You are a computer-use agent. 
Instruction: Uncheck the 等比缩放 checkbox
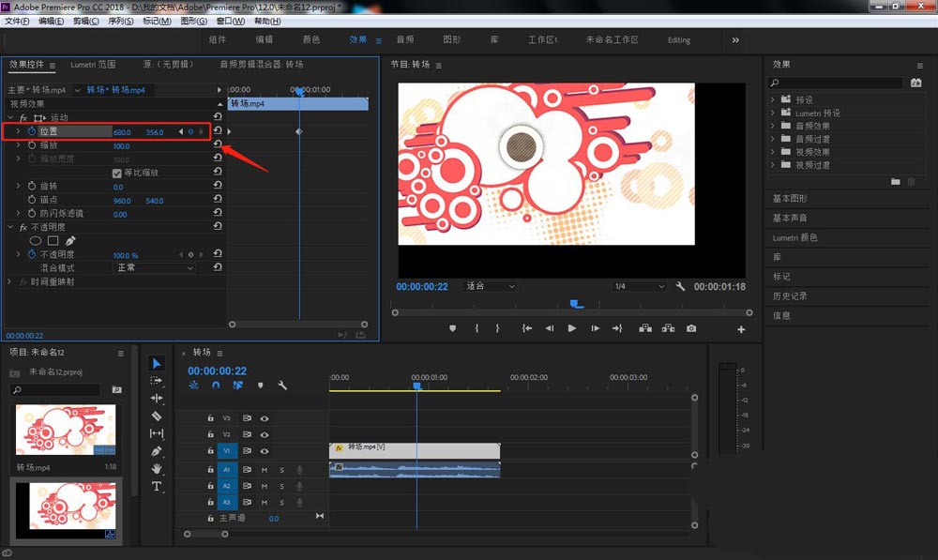tap(116, 173)
